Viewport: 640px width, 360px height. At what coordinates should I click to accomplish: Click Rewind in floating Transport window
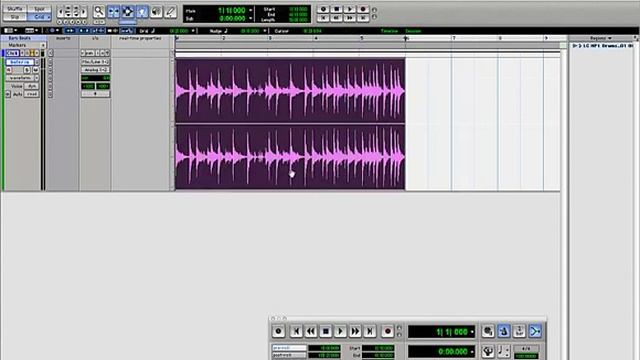coord(311,331)
